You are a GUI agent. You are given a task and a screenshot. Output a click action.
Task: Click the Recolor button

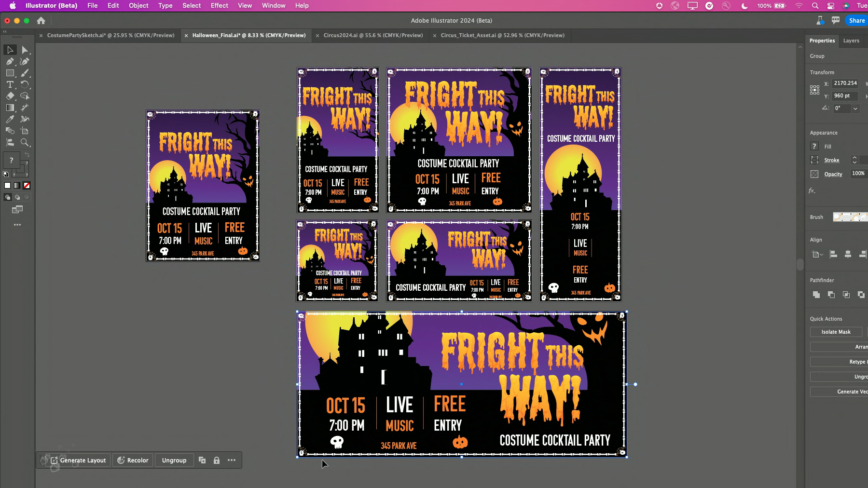coord(133,461)
